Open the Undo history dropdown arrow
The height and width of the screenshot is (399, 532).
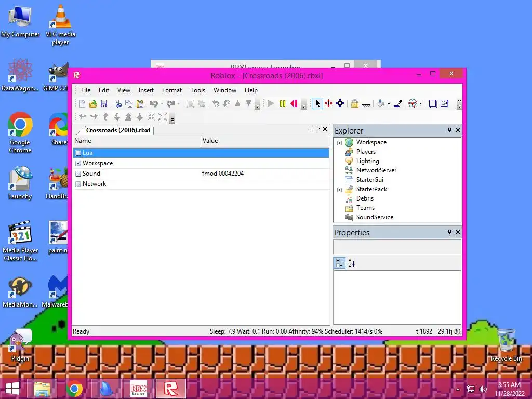tap(162, 104)
